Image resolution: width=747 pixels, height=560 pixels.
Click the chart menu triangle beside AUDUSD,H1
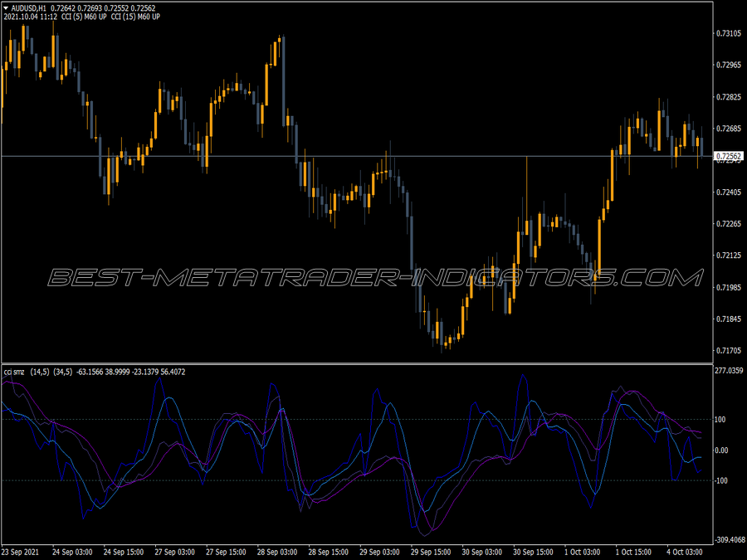pyautogui.click(x=6, y=8)
